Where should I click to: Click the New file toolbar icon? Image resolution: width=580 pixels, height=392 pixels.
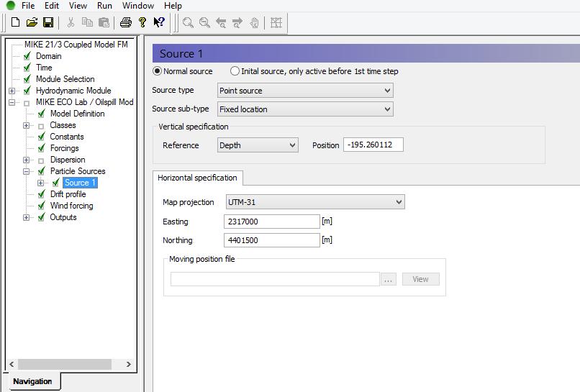(x=15, y=22)
